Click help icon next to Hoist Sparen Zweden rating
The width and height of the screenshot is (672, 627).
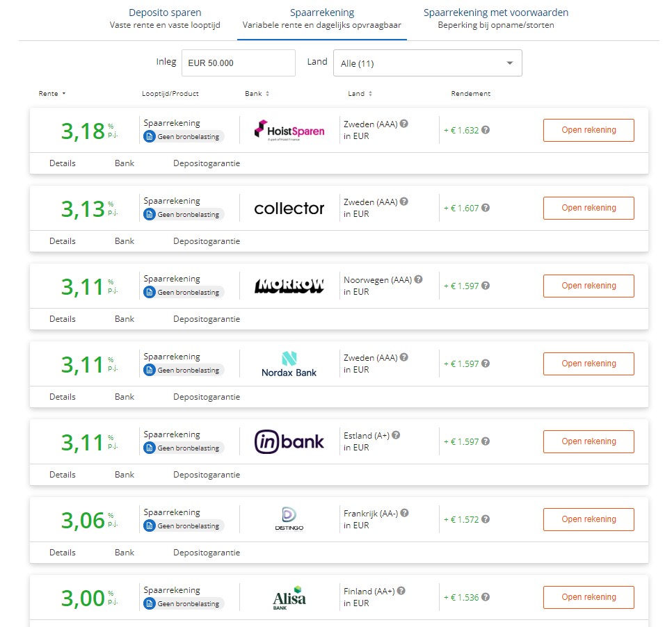[404, 124]
